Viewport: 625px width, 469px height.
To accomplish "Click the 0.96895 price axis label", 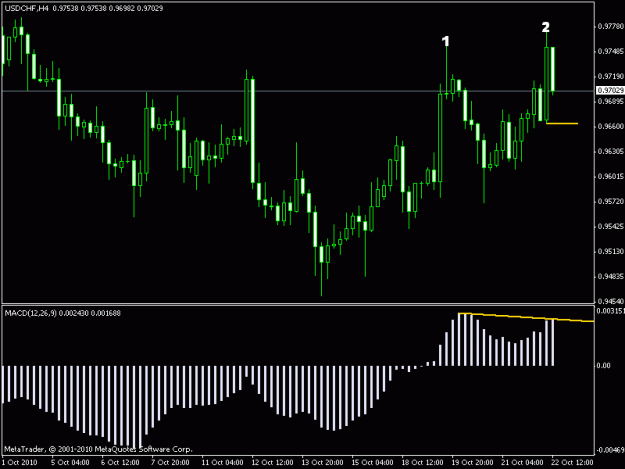I will [611, 101].
